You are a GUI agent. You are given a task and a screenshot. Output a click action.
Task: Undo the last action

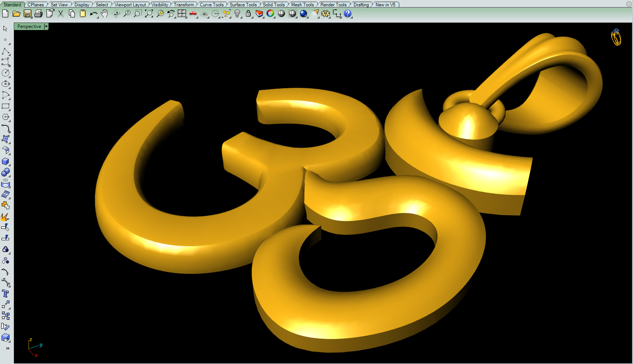[x=93, y=13]
